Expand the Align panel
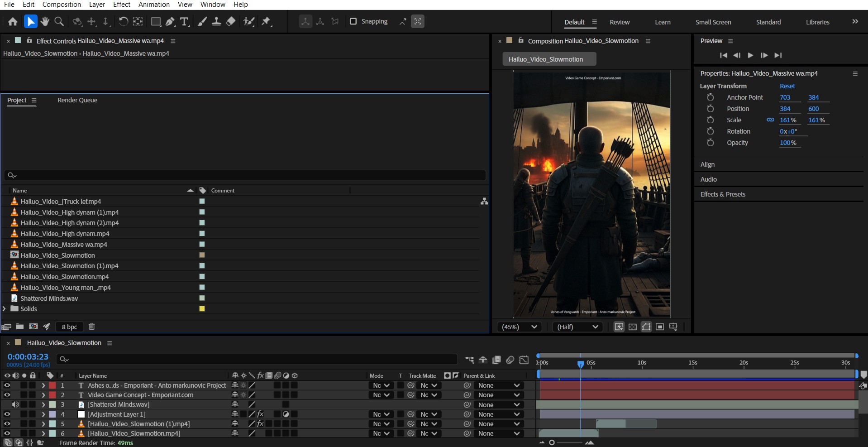The width and height of the screenshot is (868, 447). [x=707, y=164]
